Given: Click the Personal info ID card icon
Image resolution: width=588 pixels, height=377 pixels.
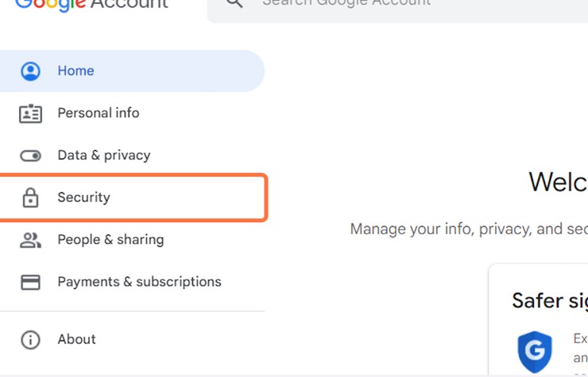Looking at the screenshot, I should tap(30, 113).
